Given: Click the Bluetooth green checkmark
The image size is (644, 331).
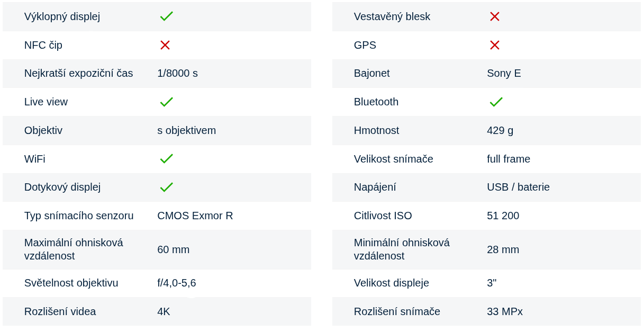Looking at the screenshot, I should (496, 102).
